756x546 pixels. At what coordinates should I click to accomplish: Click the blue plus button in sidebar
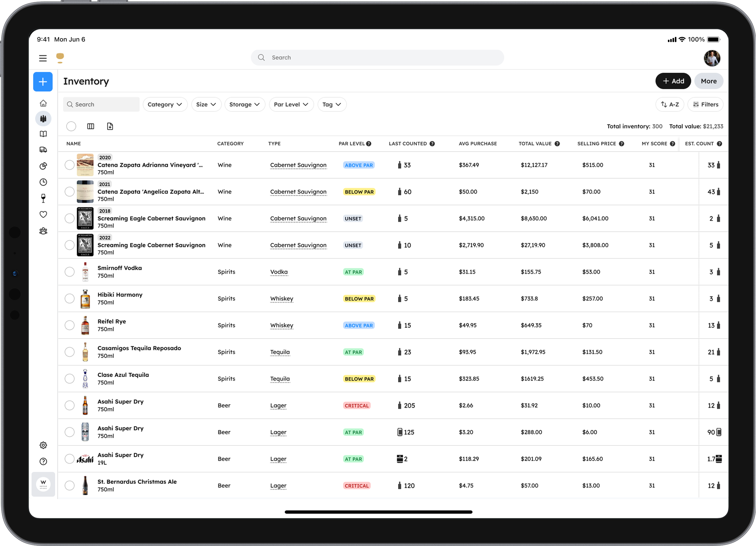tap(43, 82)
